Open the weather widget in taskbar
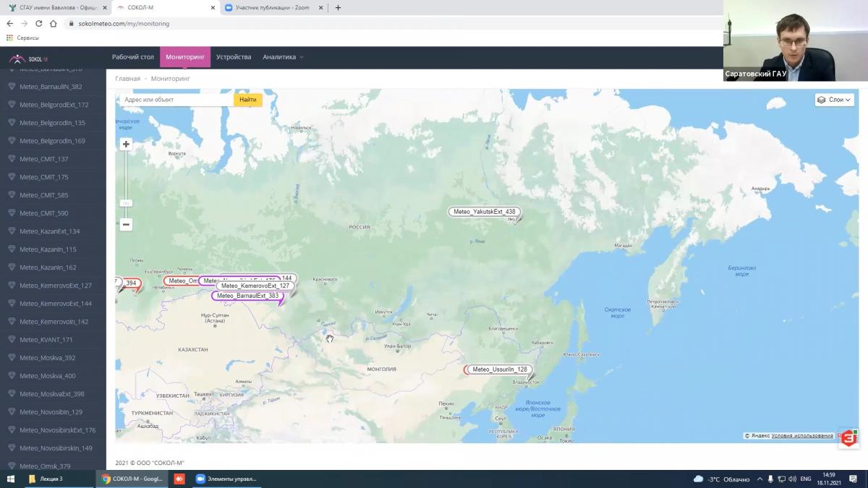The height and width of the screenshot is (488, 868). [x=722, y=479]
